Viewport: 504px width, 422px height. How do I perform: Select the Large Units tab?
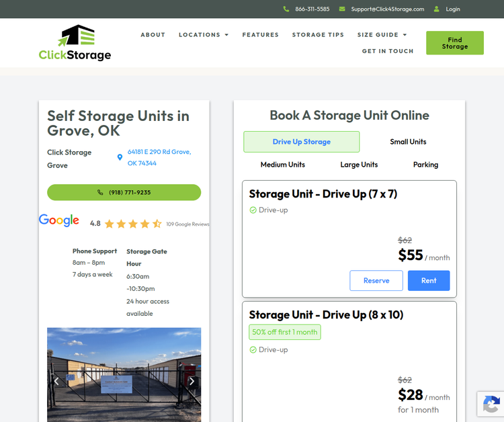pyautogui.click(x=359, y=165)
